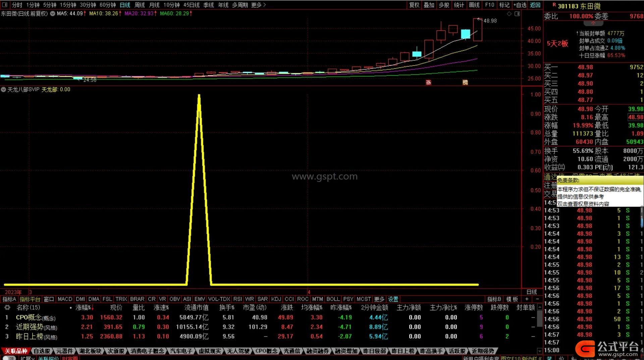Select the 湖北板块 bottom tab
The image size is (644, 360).
tap(90, 351)
